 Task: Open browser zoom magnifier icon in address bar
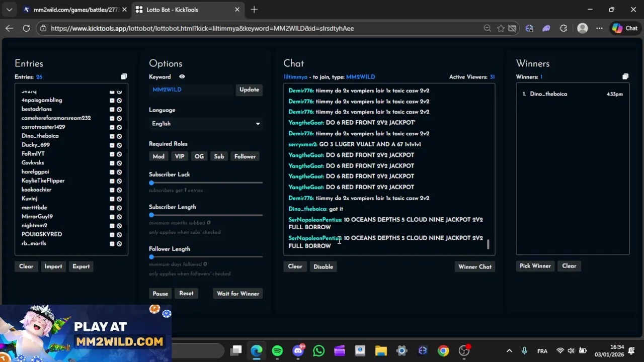coord(487,28)
